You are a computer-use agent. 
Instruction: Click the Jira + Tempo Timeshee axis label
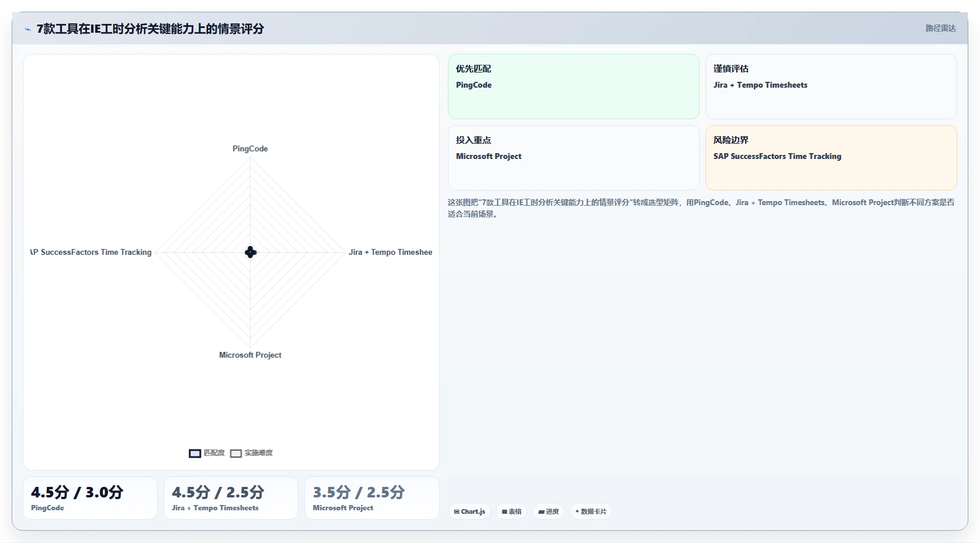tap(390, 252)
